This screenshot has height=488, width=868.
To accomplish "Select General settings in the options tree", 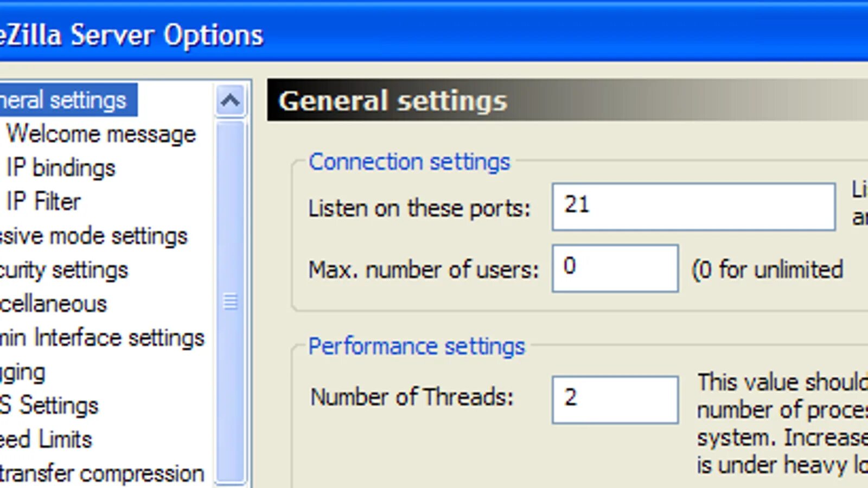I will point(63,100).
